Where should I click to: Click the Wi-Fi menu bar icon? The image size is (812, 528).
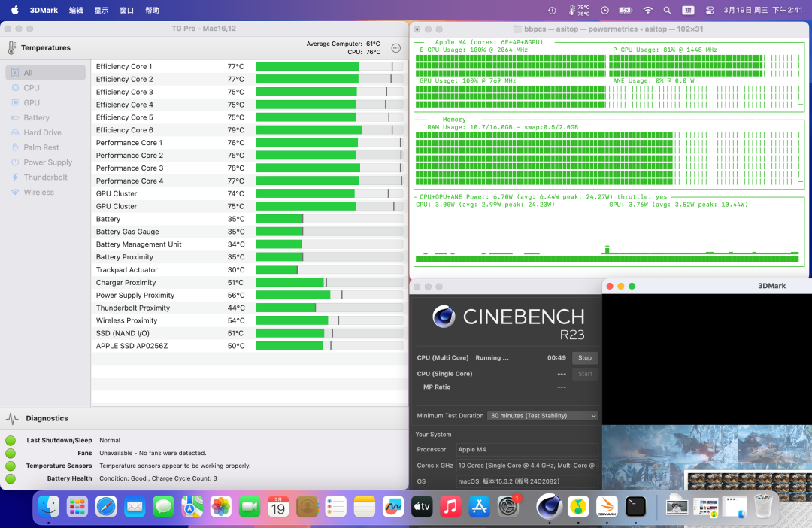click(x=648, y=11)
